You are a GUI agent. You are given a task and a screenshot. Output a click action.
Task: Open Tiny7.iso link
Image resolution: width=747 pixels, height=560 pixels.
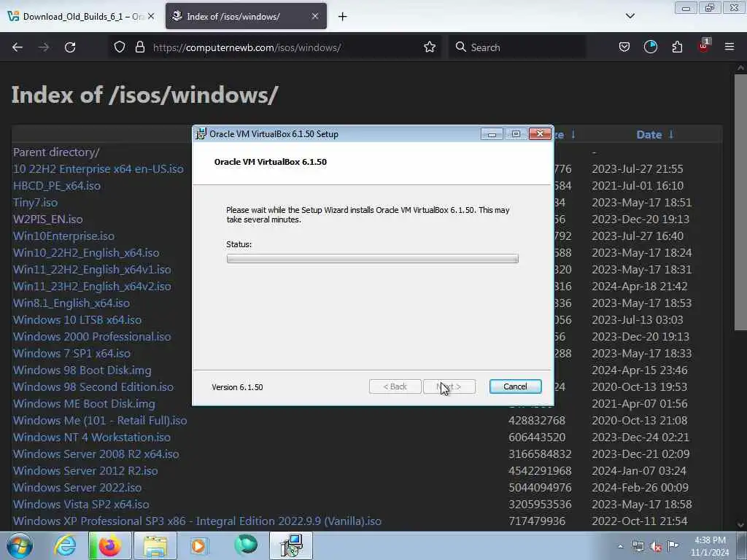pos(35,203)
